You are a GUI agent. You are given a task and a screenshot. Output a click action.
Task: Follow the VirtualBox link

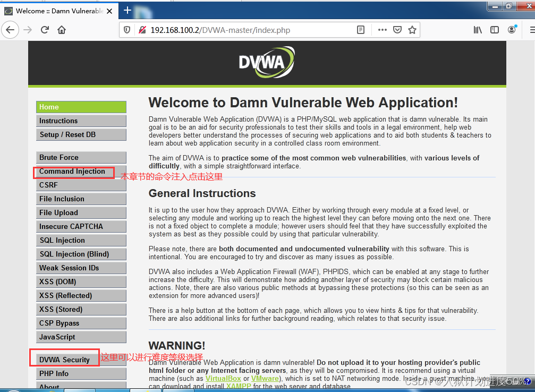pos(223,378)
